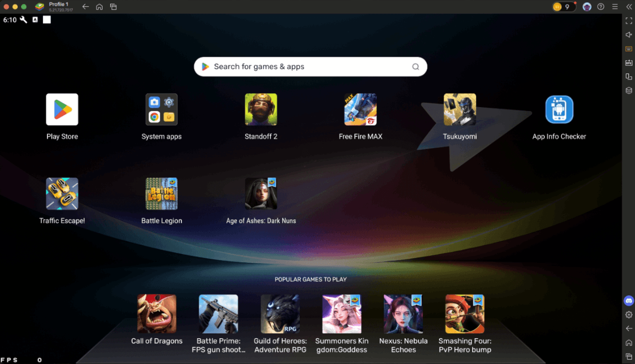Open recent apps icon in side toolbar

click(629, 356)
